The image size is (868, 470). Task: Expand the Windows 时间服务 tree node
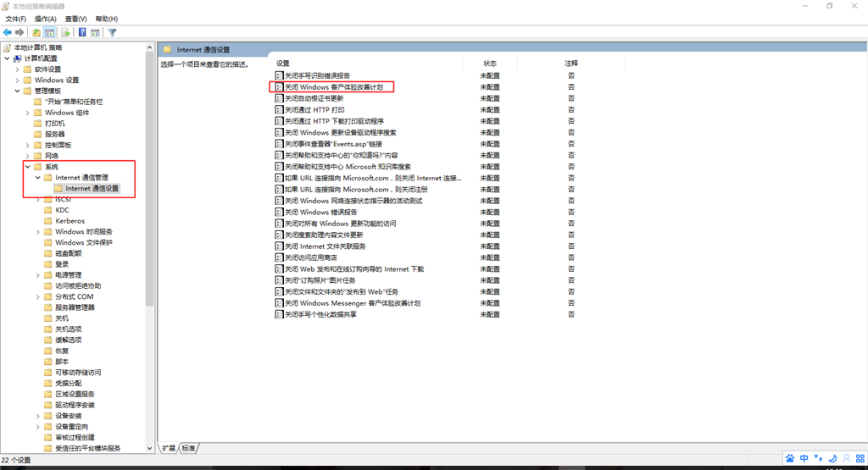point(37,232)
